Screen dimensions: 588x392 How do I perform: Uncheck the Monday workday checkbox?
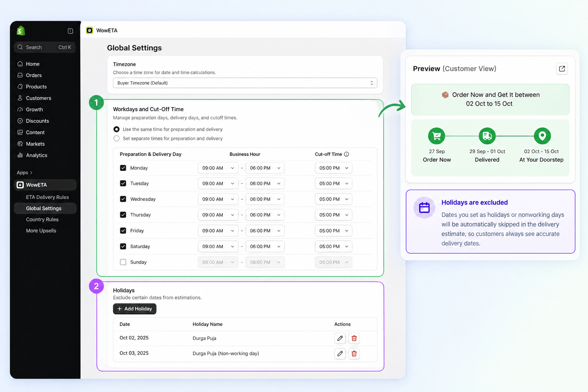[x=123, y=168]
